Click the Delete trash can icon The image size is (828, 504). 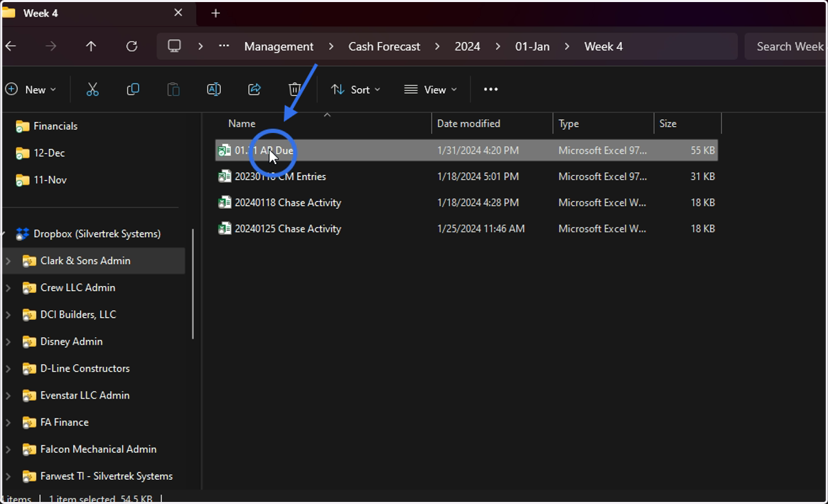coord(295,90)
